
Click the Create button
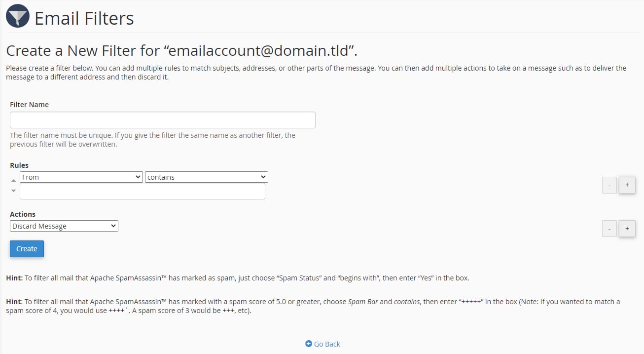tap(26, 249)
